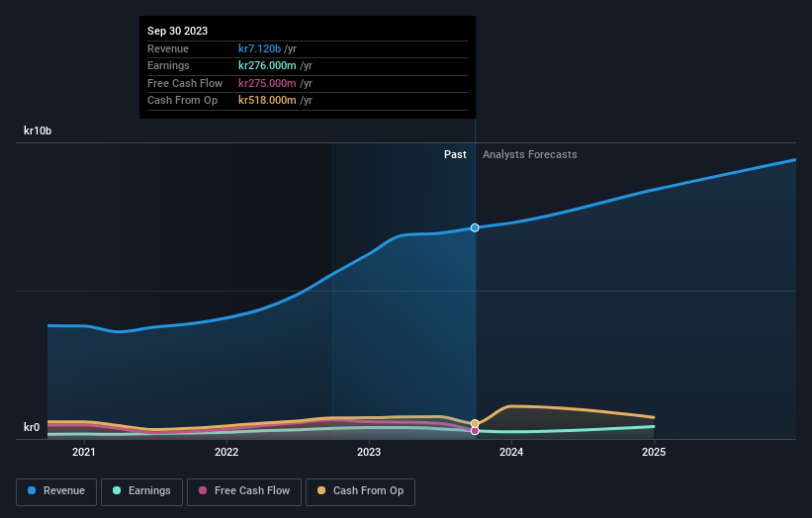Click the kr518.000m cash from op value
This screenshot has height=518, width=812.
(x=267, y=101)
